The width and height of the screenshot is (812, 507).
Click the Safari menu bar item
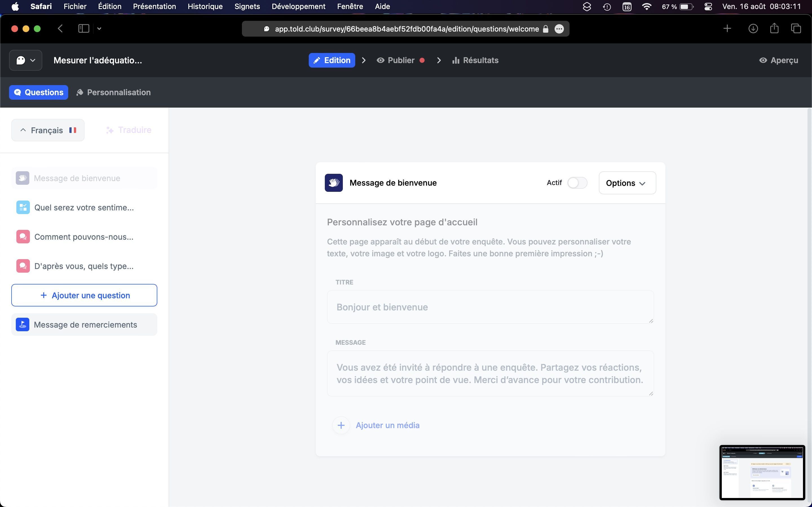40,6
